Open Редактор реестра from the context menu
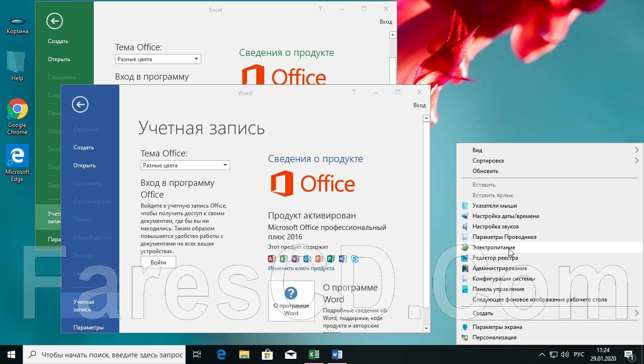The height and width of the screenshot is (364, 644). point(550,258)
